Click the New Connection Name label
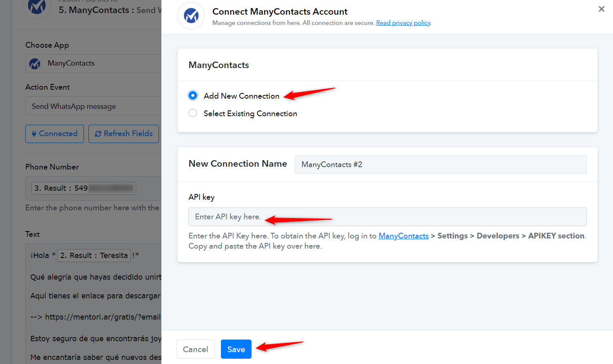 [x=238, y=164]
